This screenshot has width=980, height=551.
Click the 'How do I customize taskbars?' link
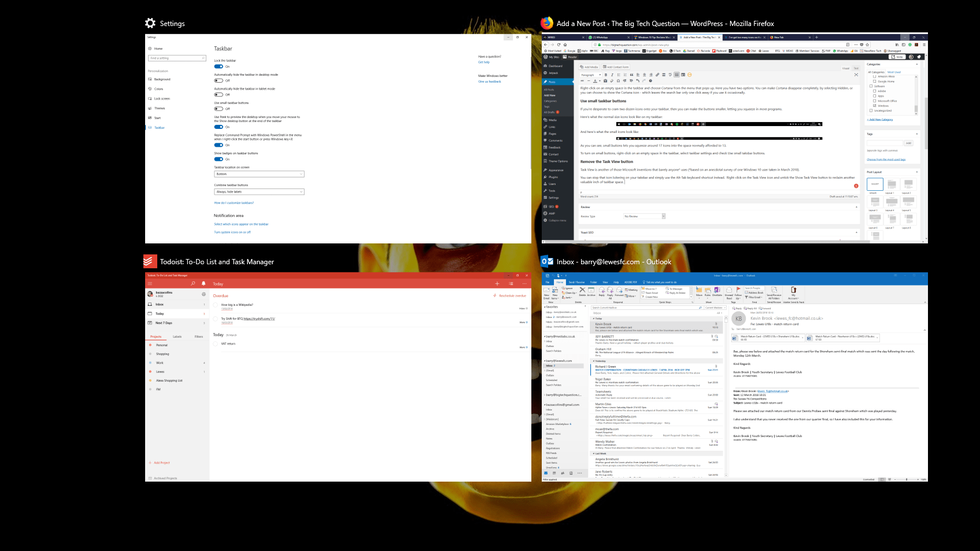[x=233, y=202]
